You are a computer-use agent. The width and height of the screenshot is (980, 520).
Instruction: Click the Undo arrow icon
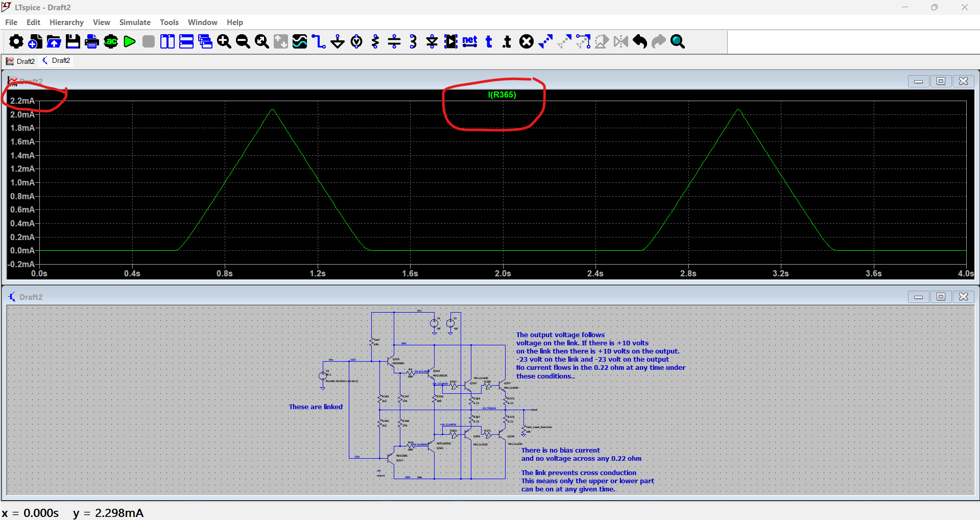[x=640, y=41]
